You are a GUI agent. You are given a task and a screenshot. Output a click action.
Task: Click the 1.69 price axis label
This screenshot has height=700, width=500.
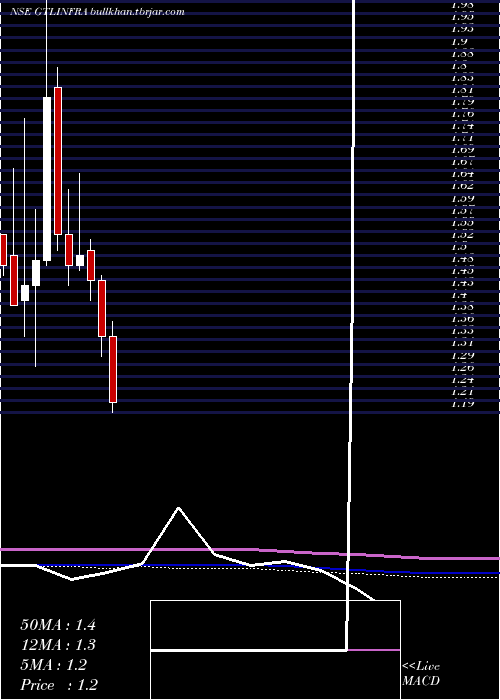pos(462,150)
